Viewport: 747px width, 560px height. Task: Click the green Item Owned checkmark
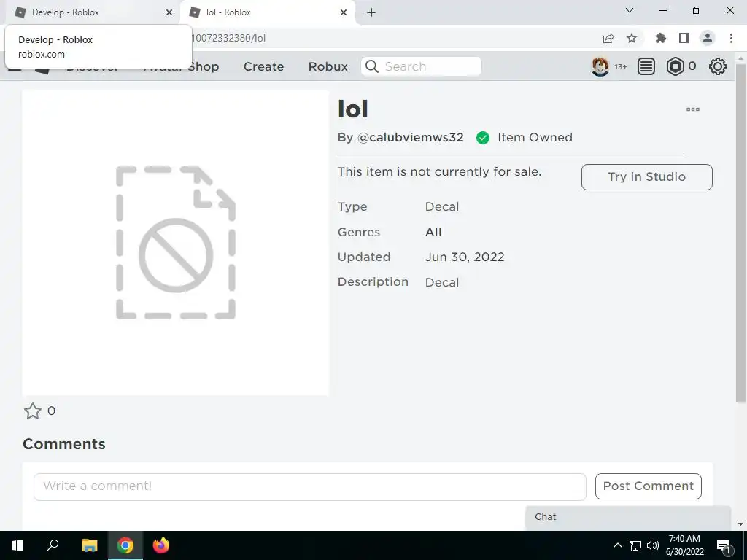[483, 138]
